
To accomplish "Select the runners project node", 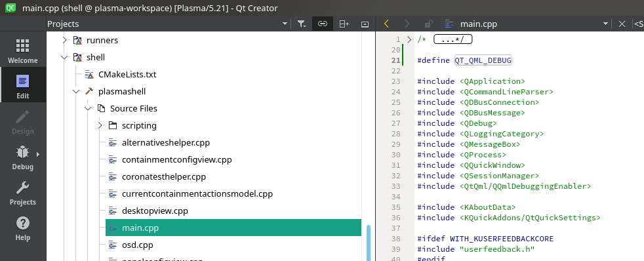I will pyautogui.click(x=102, y=40).
